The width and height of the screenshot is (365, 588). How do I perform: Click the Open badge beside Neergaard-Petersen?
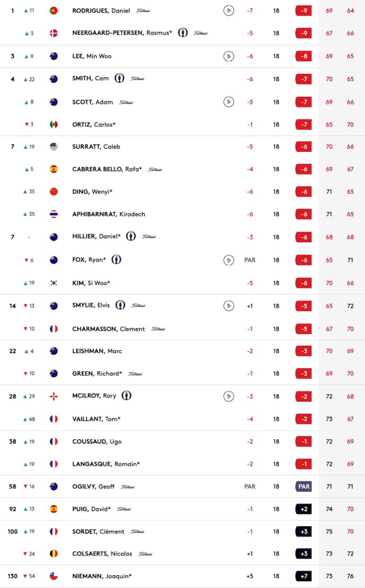[x=183, y=33]
